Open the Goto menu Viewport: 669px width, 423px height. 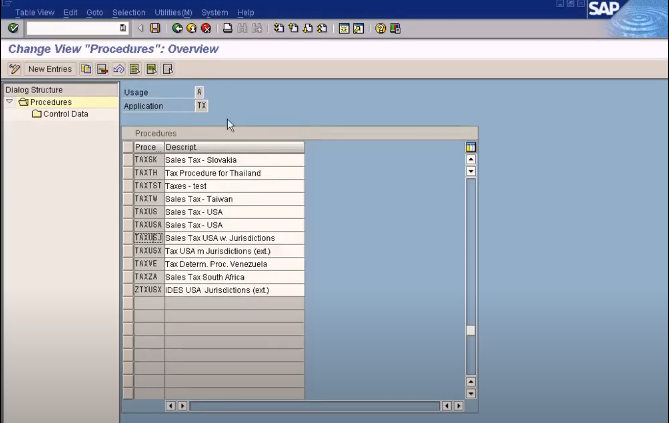pos(95,12)
